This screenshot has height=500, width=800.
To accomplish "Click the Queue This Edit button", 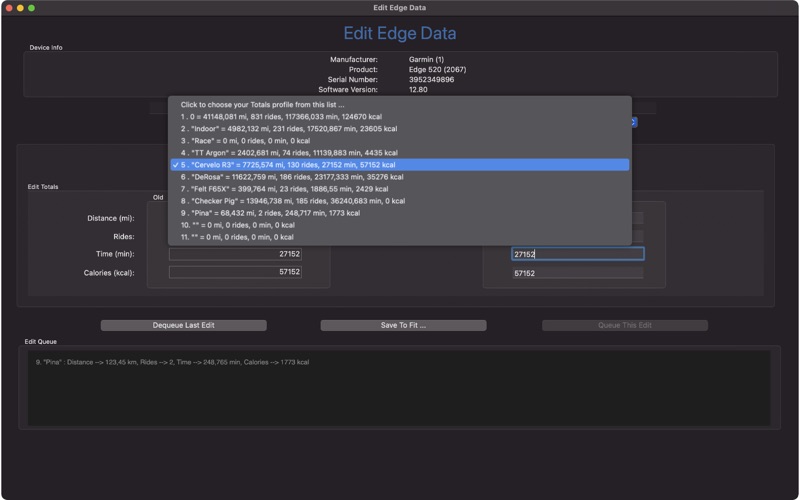I will [x=625, y=325].
